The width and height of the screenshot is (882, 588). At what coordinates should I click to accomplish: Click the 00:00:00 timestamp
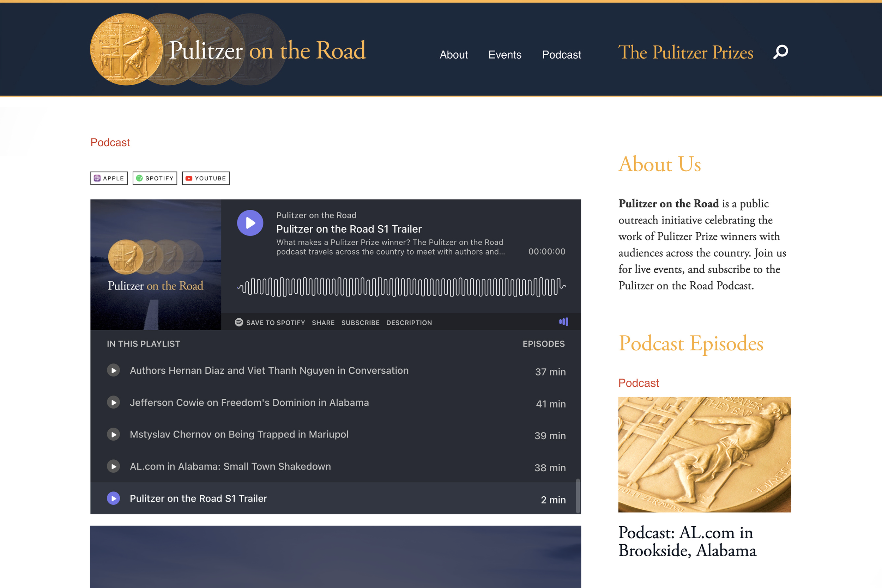pos(547,251)
